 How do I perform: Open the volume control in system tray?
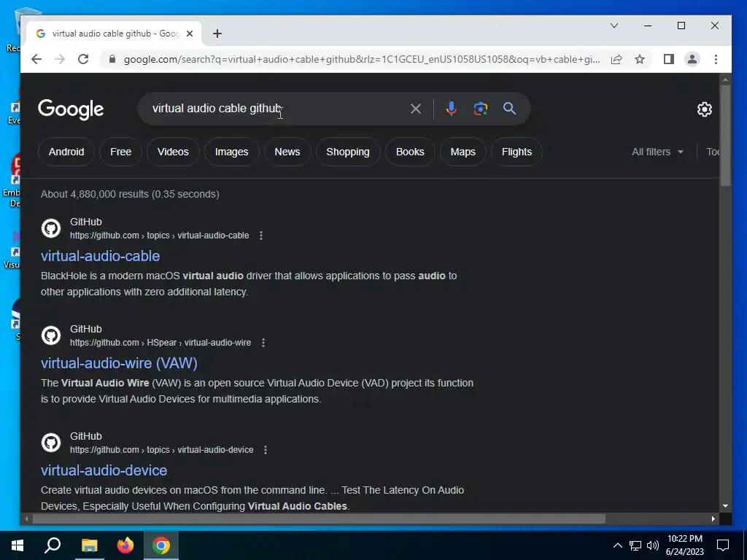coord(653,545)
